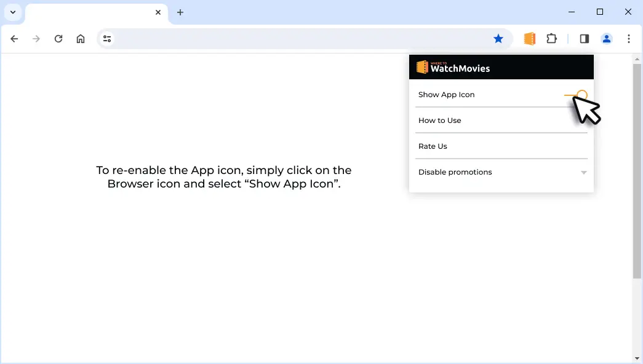Click the reload page icon
This screenshot has height=364, width=643.
coord(58,38)
